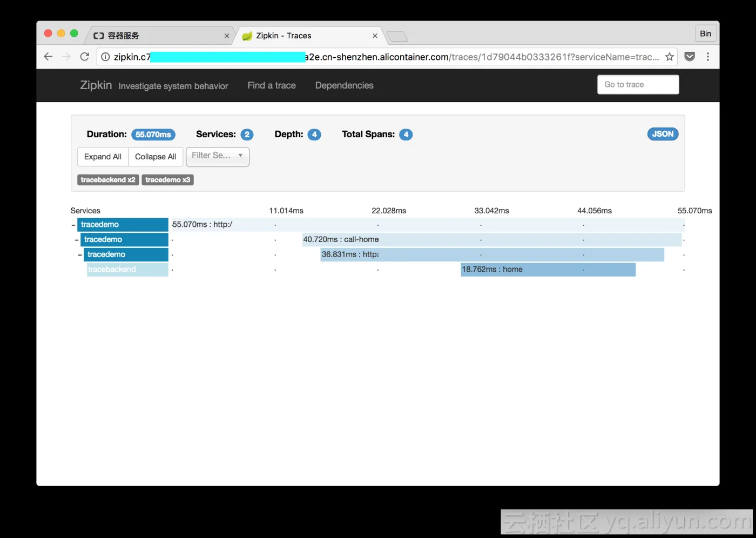Screen dimensions: 756x538
Task: Click the tracedemo x3 service tag
Action: 168,180
